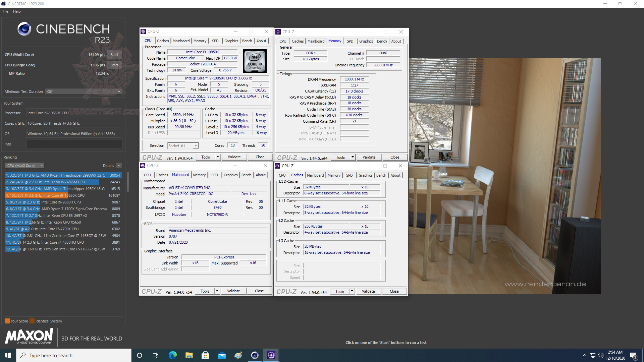The image size is (644, 362).
Task: Open the Mail app icon
Action: click(x=222, y=355)
